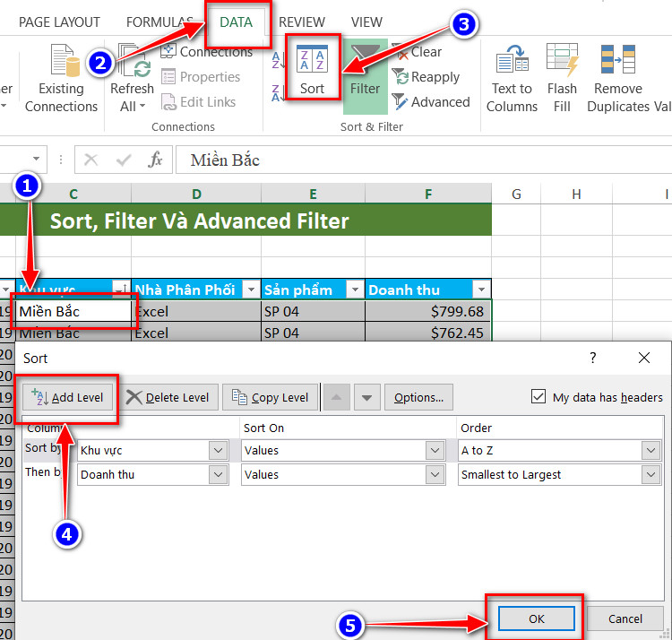Viewport: 672px width, 640px height.
Task: Confirm formula bar entry checkmark
Action: coord(124,160)
